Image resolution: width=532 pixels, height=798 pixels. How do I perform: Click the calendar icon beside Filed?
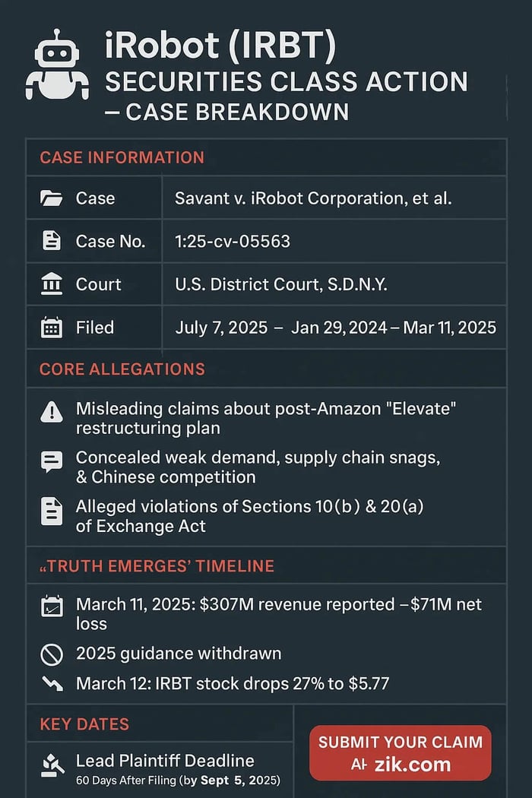[x=51, y=328]
